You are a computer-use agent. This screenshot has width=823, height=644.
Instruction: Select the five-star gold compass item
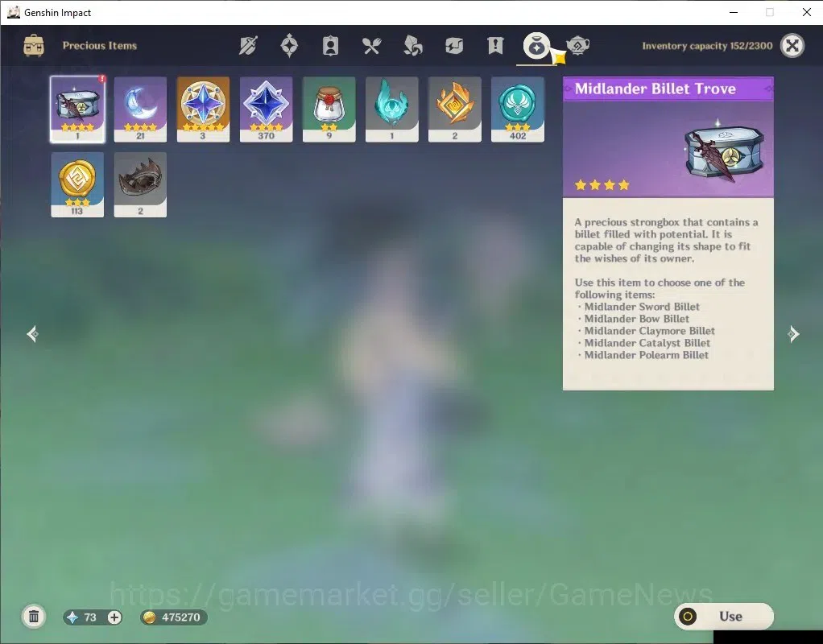coord(203,109)
